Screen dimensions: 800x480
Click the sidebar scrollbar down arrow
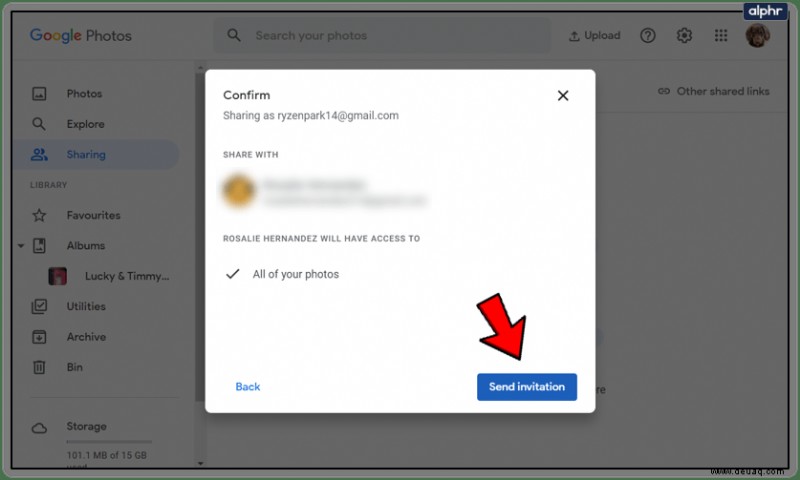click(x=201, y=463)
